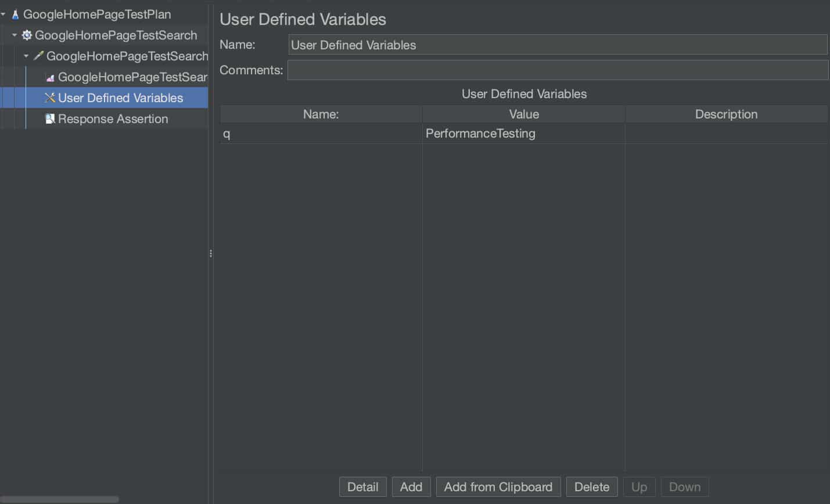Click Add from Clipboard

[x=498, y=487]
